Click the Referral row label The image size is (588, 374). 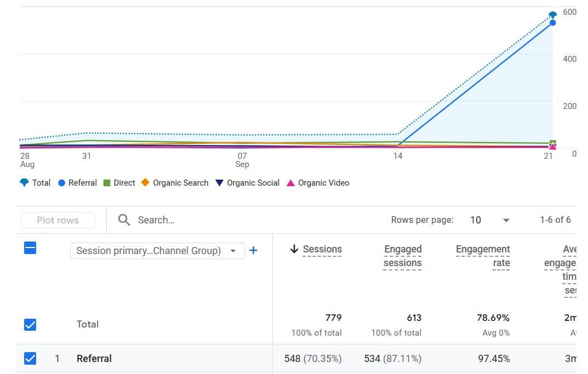tap(94, 359)
